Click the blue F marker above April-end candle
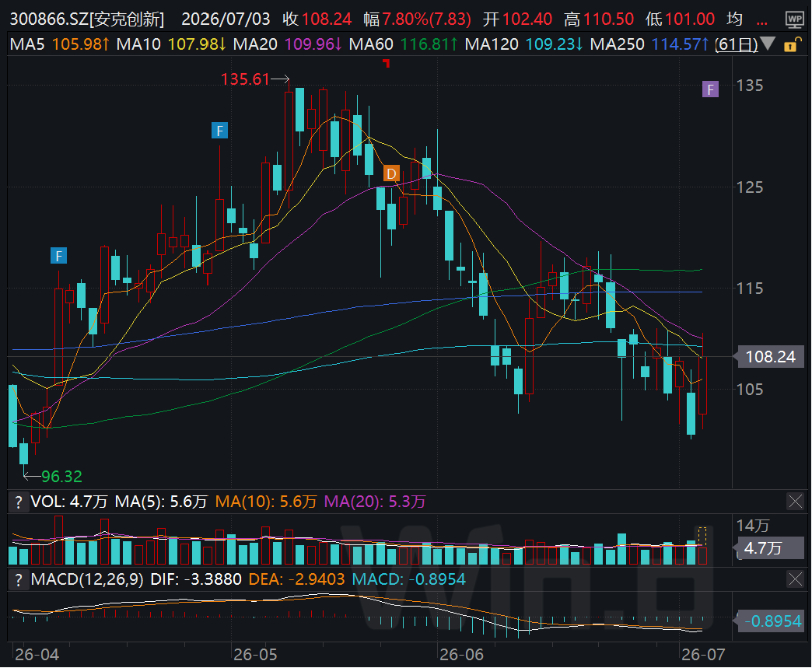This screenshot has width=812, height=668. click(219, 131)
